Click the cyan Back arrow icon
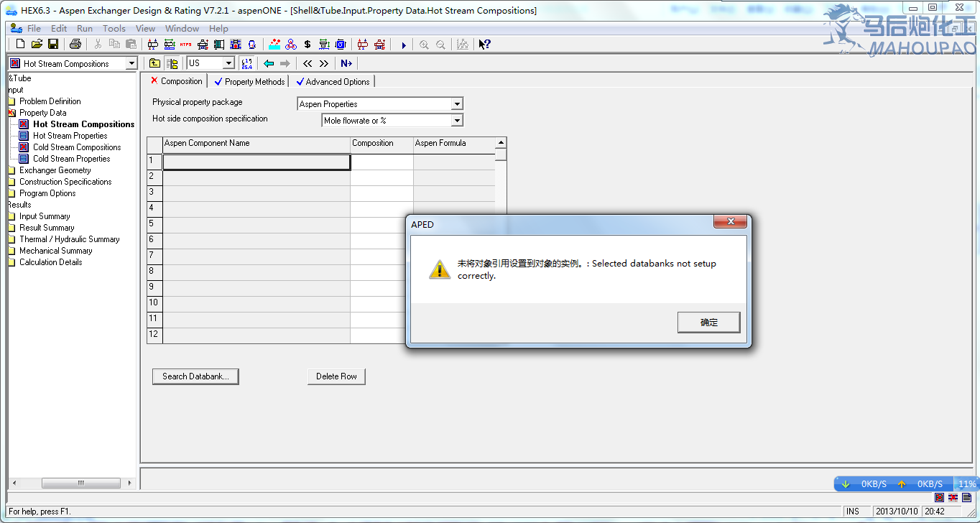The width and height of the screenshot is (980, 523). click(269, 63)
